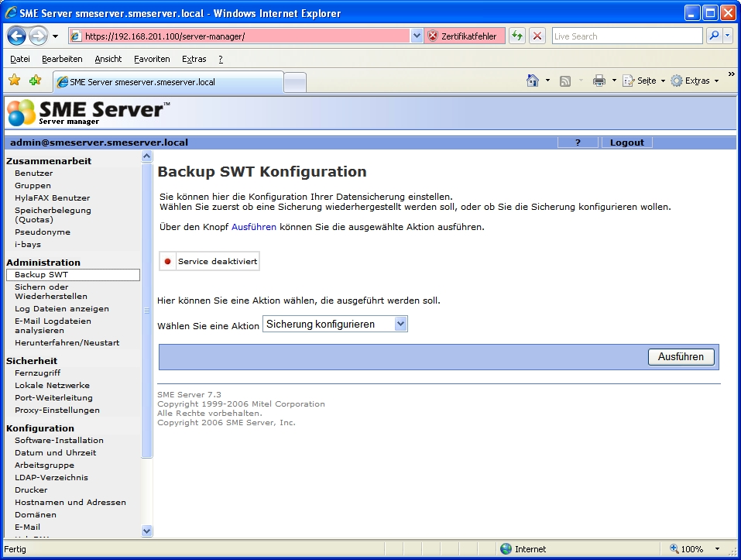Screen dimensions: 741x560
Task: Open Log Dateien anzeigen link
Action: click(62, 308)
